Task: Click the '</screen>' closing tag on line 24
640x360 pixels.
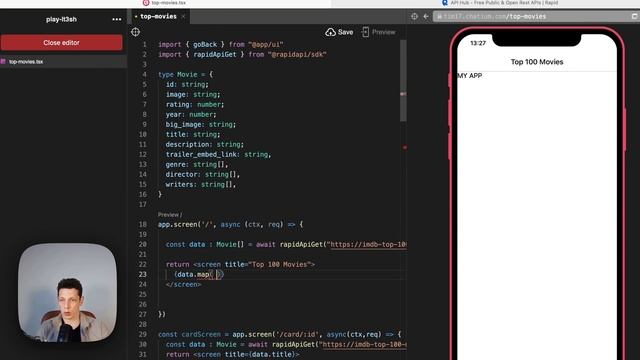Action: pyautogui.click(x=183, y=284)
